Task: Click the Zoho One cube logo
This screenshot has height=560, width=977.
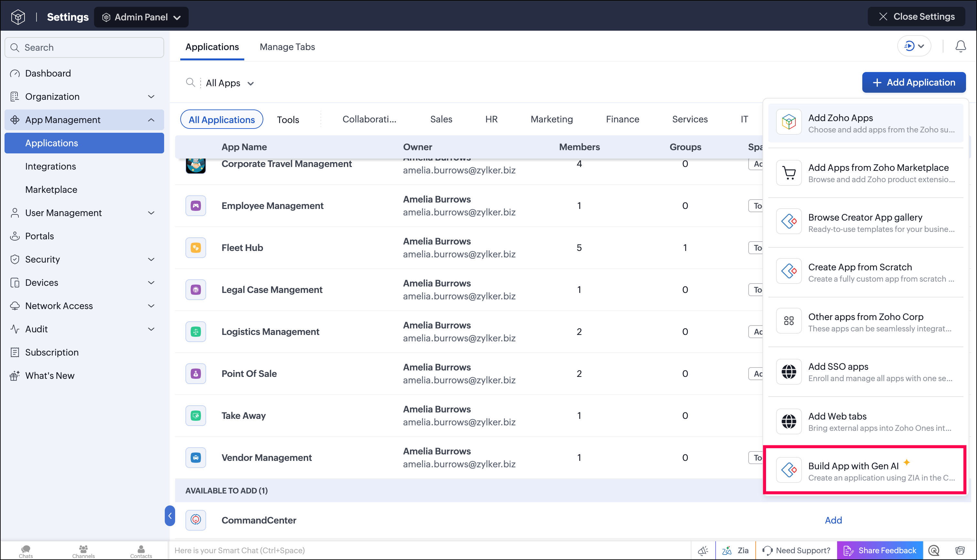Action: coord(18,17)
